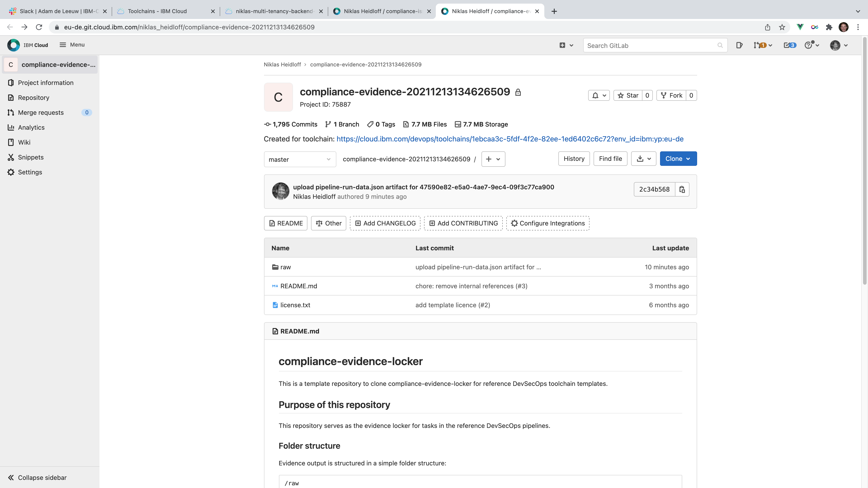Open the Issues icon in top bar
The width and height of the screenshot is (868, 488).
coord(739,45)
